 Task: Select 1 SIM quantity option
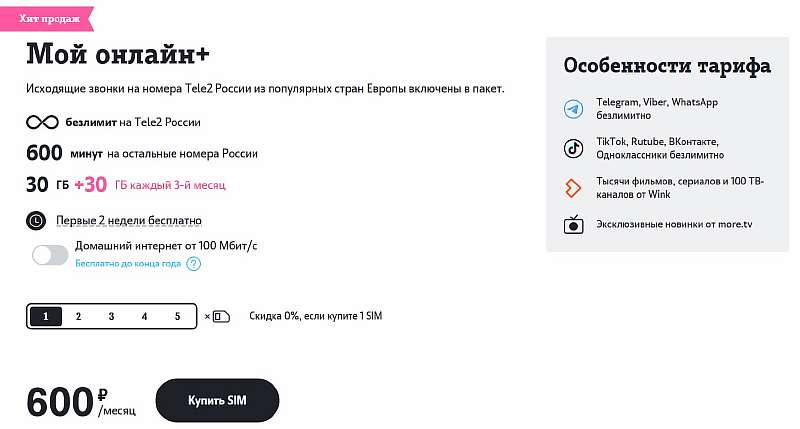point(45,317)
